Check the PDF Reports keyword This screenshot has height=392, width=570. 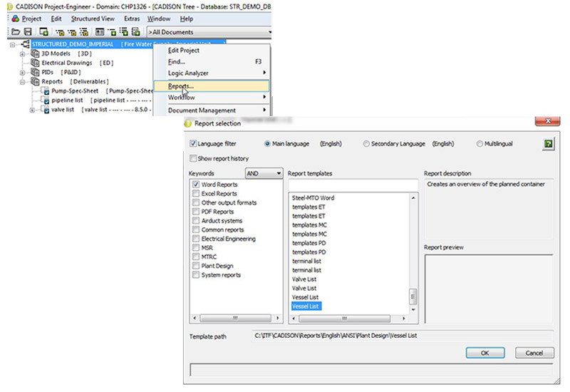click(196, 212)
